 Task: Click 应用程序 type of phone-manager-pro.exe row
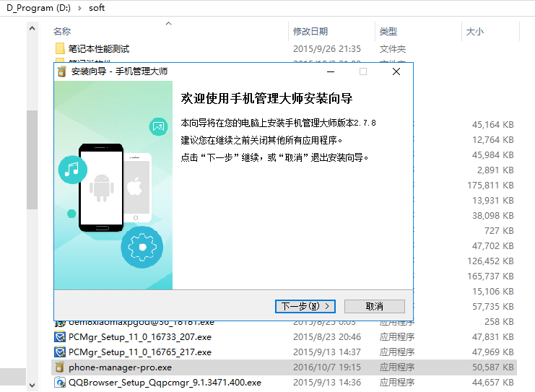[397, 367]
